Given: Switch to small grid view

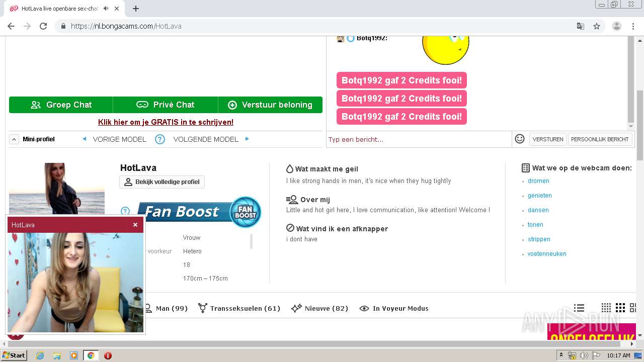Looking at the screenshot, I should 606,308.
